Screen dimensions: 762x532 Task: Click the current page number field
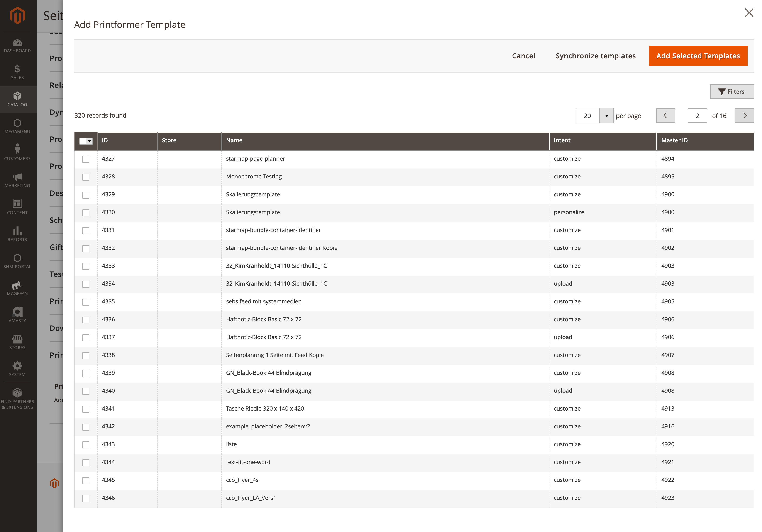pyautogui.click(x=697, y=116)
